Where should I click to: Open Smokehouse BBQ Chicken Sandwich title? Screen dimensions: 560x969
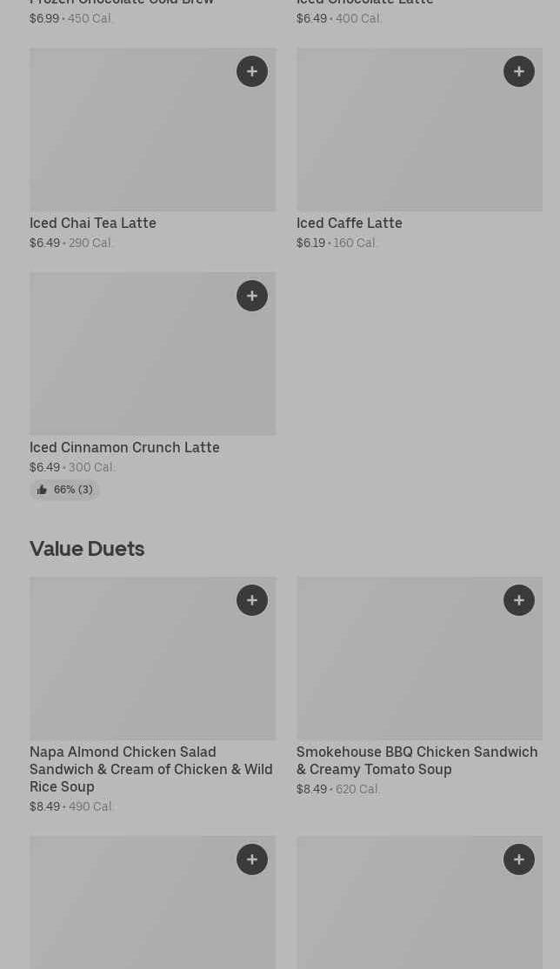tap(417, 760)
